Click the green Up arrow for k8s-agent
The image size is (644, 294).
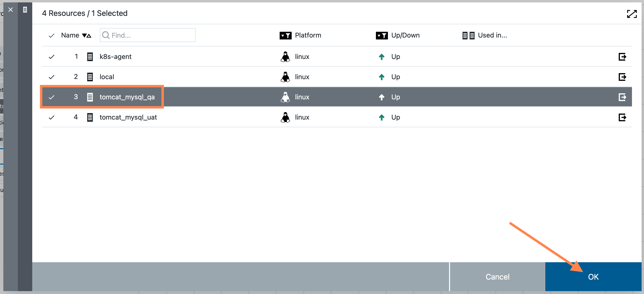click(x=381, y=57)
